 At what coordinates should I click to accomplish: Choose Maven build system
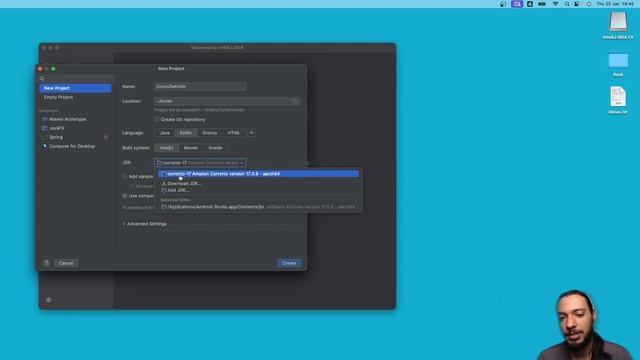tap(191, 148)
